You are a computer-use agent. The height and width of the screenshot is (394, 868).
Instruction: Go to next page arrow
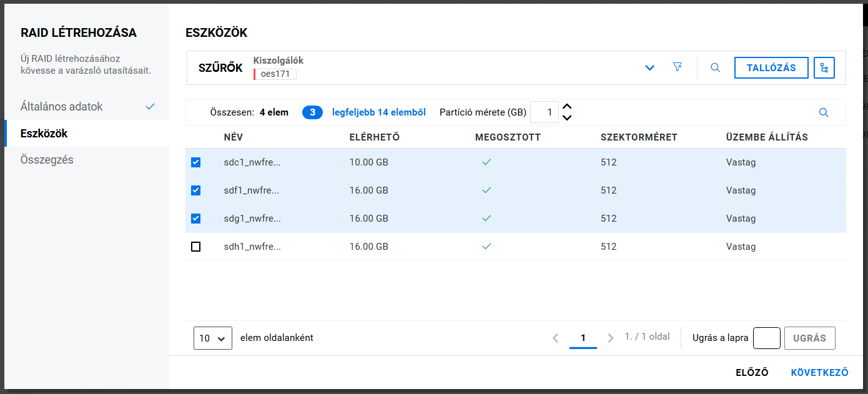(x=611, y=338)
